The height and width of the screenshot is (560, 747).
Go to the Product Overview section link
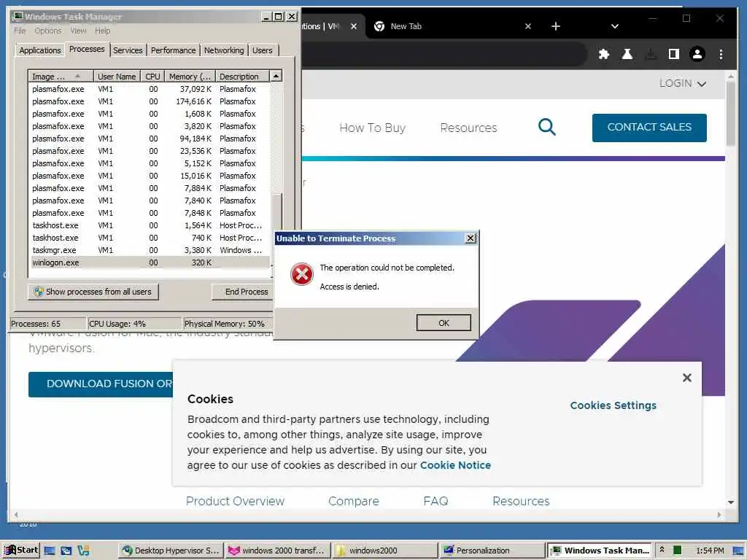[x=235, y=501]
